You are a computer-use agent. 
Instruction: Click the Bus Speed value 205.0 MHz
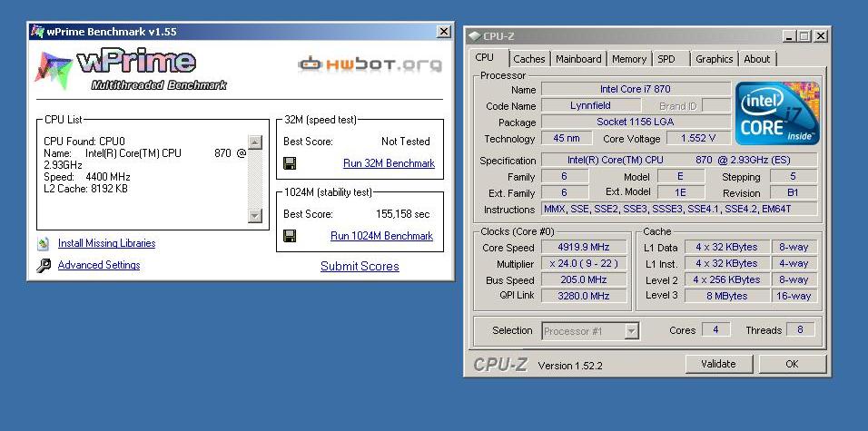584,280
